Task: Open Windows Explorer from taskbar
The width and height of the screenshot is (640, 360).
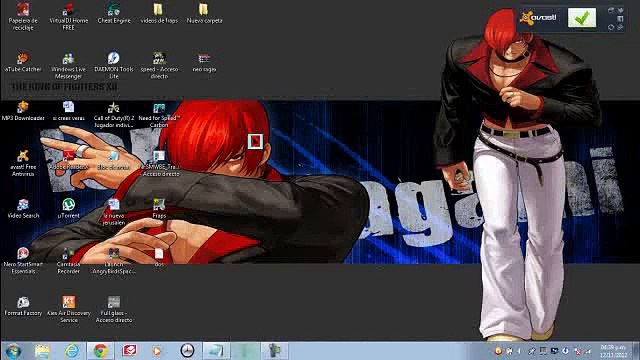Action: point(42,351)
